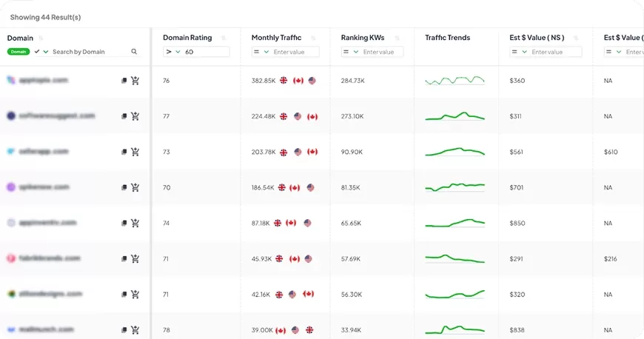Toggle the green Domain pill in the filter
This screenshot has height=339, width=644.
[x=19, y=52]
